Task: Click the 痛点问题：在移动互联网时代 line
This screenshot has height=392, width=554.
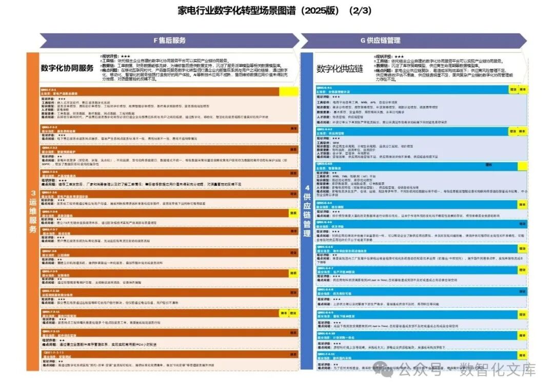Action: (x=193, y=74)
